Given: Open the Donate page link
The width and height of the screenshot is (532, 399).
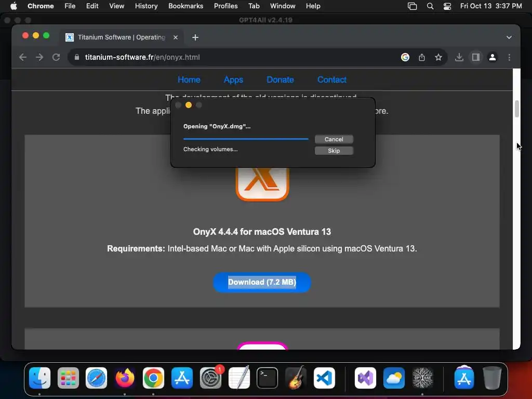Looking at the screenshot, I should pyautogui.click(x=280, y=79).
